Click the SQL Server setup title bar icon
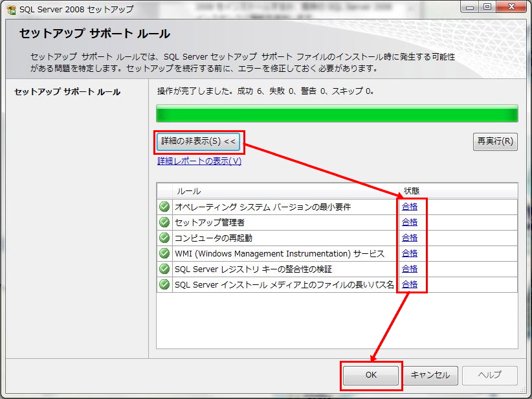Image resolution: width=532 pixels, height=399 pixels. (11, 10)
